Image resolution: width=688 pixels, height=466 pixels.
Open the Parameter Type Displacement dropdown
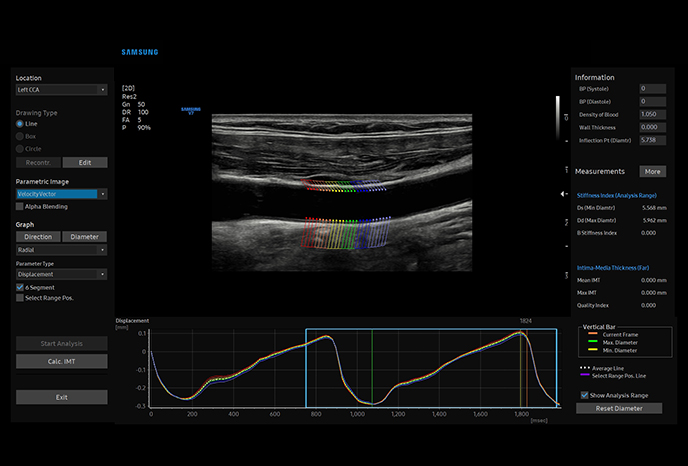click(61, 274)
